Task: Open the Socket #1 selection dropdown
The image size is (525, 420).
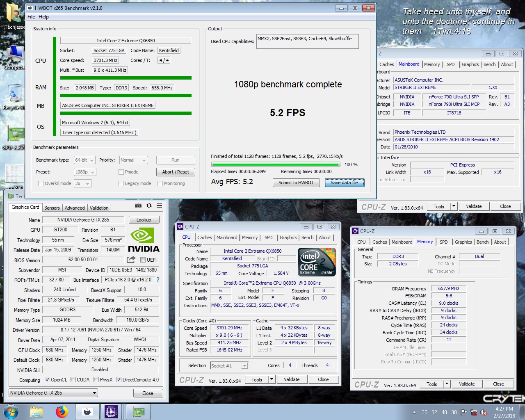Action: click(229, 365)
